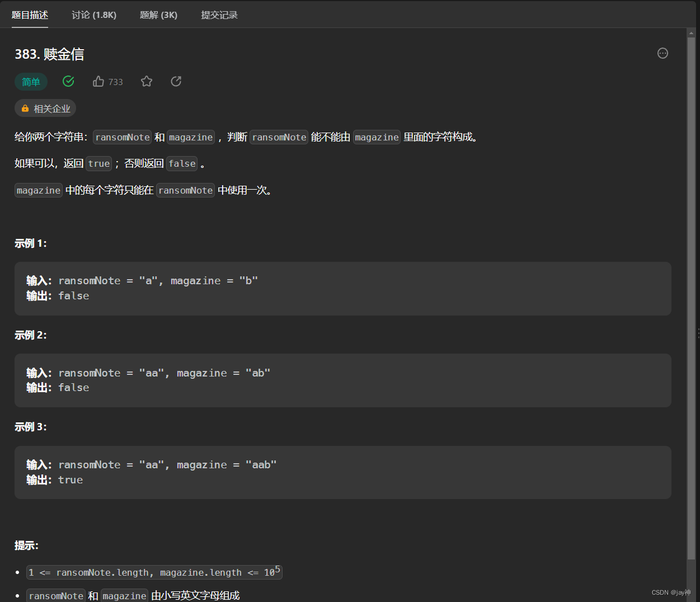Image resolution: width=700 pixels, height=602 pixels.
Task: Click the 简单 difficulty badge
Action: pyautogui.click(x=31, y=82)
